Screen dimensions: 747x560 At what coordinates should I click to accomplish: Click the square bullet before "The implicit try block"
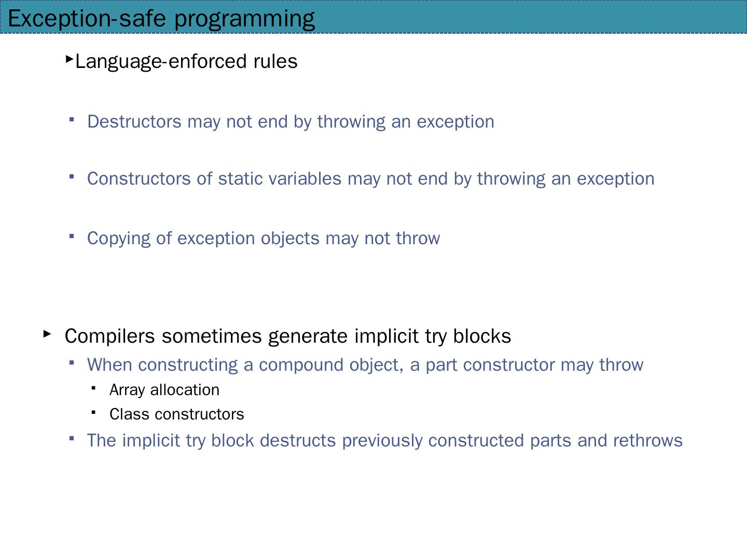tap(72, 439)
